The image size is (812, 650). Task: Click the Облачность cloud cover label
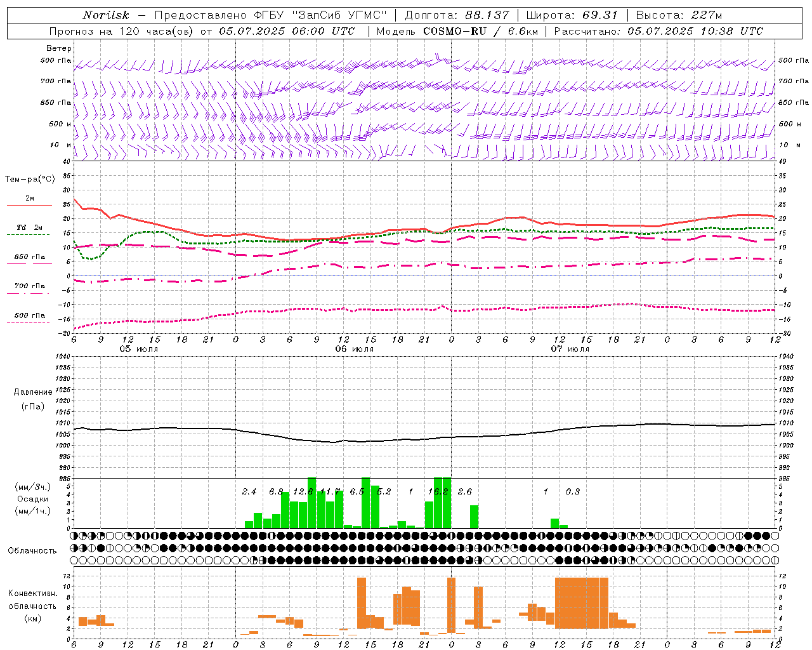(x=32, y=550)
